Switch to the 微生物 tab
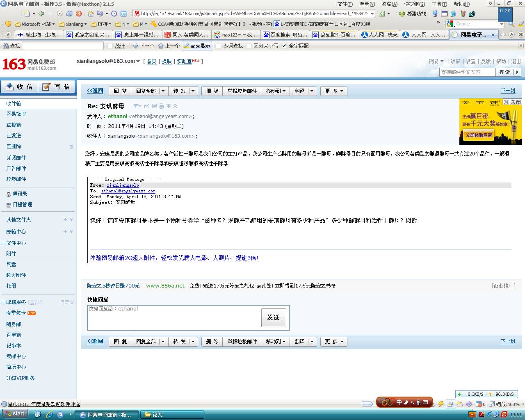 pyautogui.click(x=39, y=35)
